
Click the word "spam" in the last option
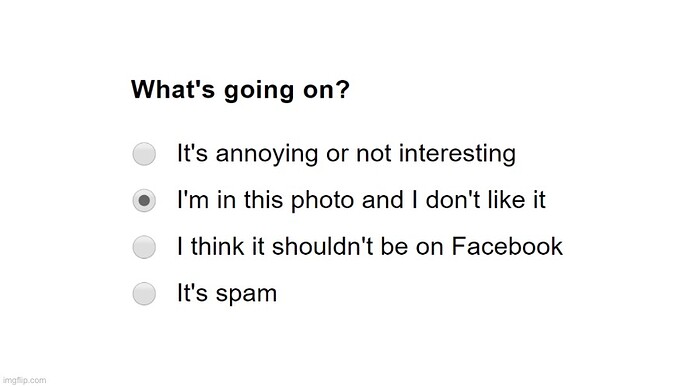pos(246,295)
